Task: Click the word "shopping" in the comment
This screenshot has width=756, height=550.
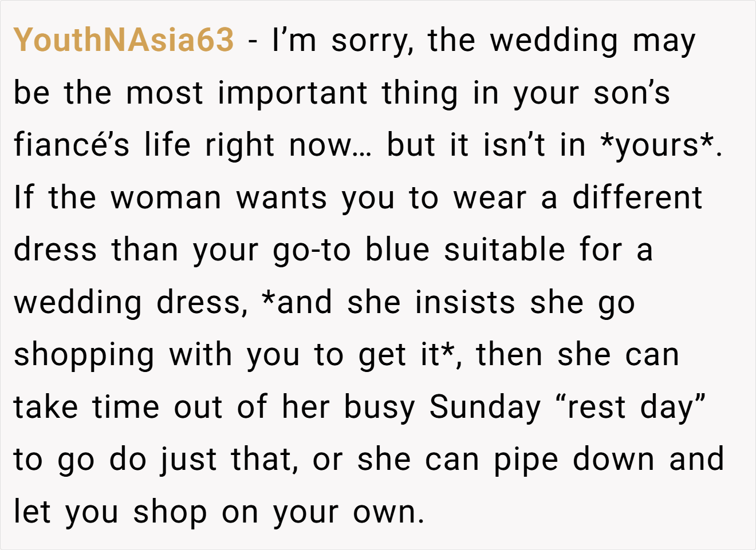Action: click(x=84, y=356)
